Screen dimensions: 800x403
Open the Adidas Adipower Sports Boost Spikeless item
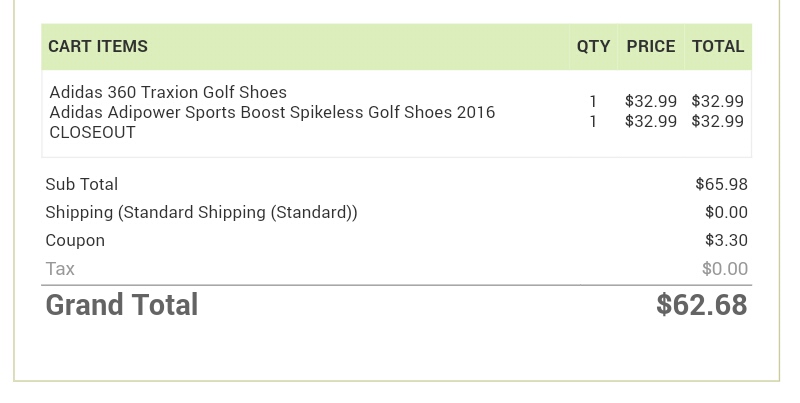272,112
